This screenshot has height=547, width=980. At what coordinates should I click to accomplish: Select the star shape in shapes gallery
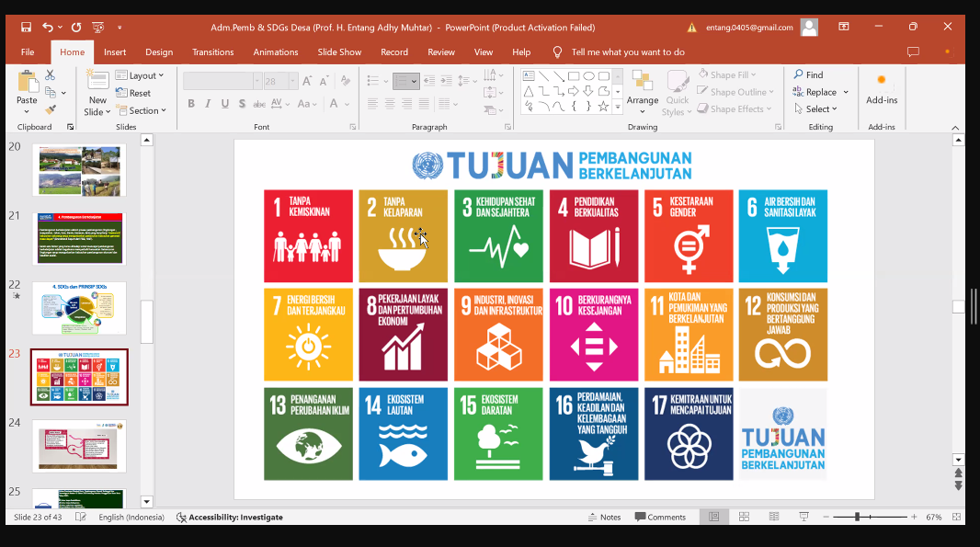pos(604,107)
